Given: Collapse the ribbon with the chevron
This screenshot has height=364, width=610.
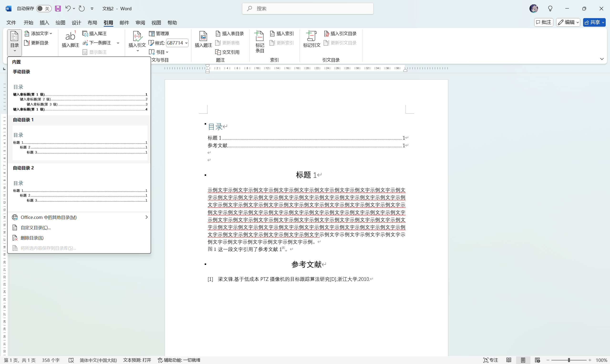Looking at the screenshot, I should pyautogui.click(x=602, y=59).
